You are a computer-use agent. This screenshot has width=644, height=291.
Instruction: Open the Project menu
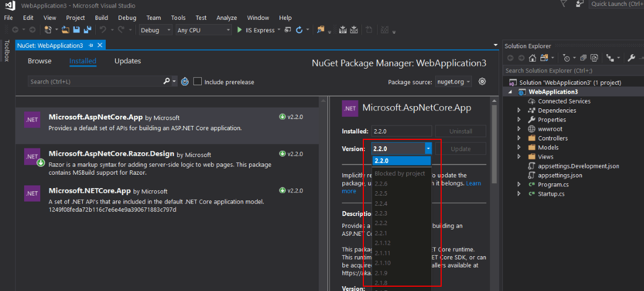click(76, 18)
